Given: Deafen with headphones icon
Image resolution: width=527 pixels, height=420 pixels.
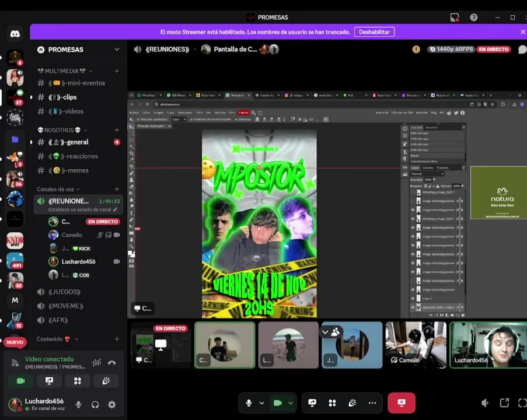Looking at the screenshot, I should pos(95,405).
